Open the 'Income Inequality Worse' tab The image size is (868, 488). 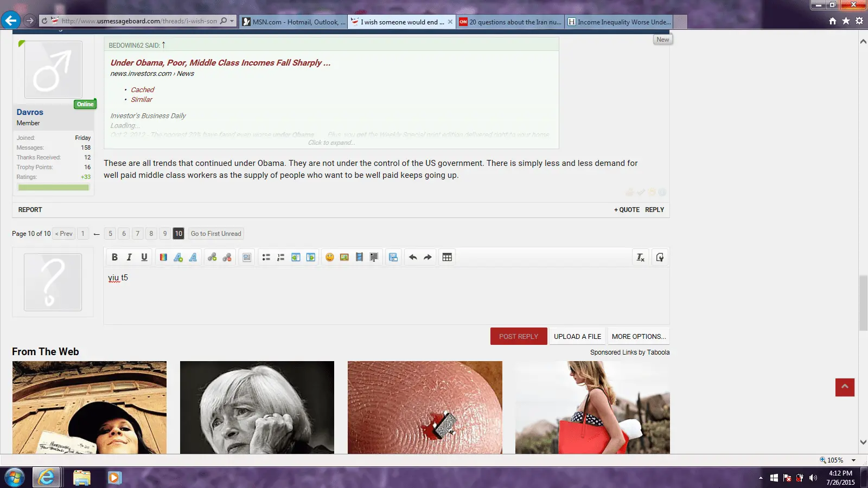619,22
